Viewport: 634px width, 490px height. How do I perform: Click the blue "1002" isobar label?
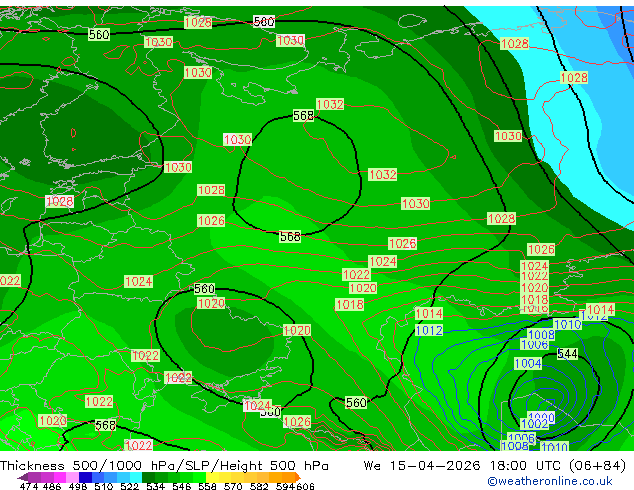click(535, 424)
